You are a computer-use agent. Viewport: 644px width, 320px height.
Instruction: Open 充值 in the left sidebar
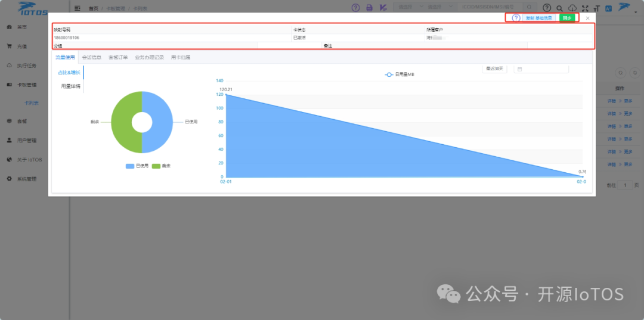click(x=22, y=46)
